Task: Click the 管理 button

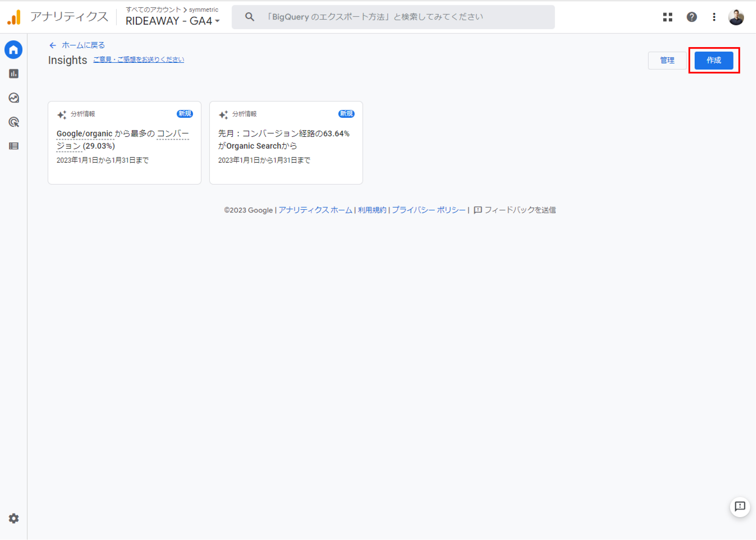Action: point(667,60)
